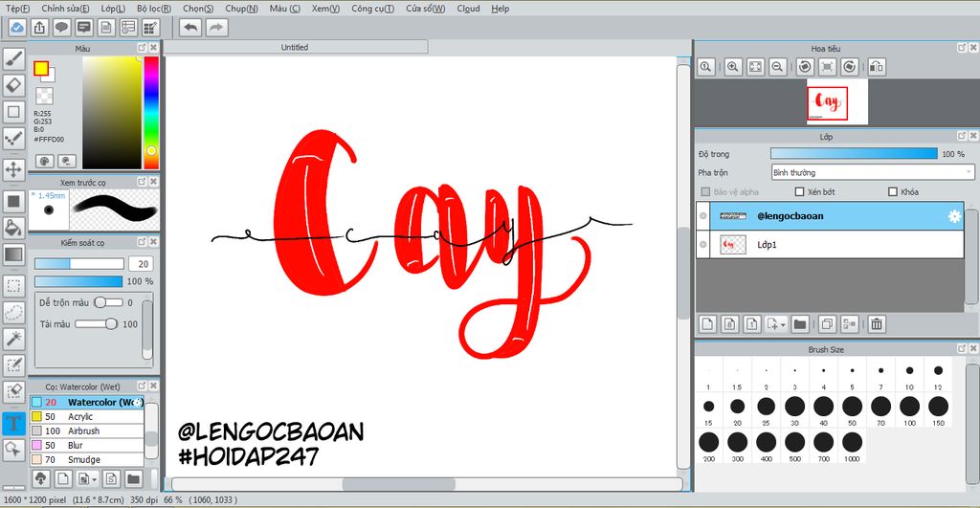This screenshot has height=508, width=980.
Task: Hide the Lớp1 layer
Action: click(703, 244)
